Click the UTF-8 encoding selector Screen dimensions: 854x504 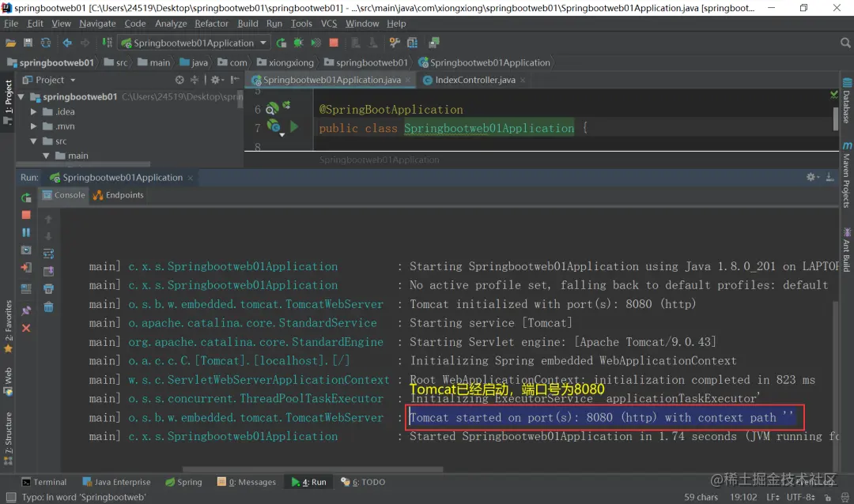pos(800,498)
